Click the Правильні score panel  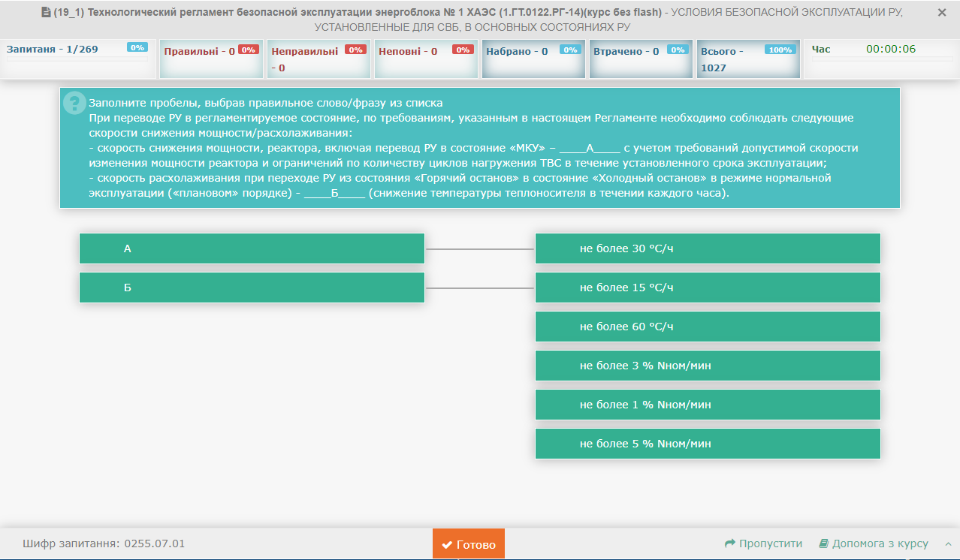[x=211, y=59]
